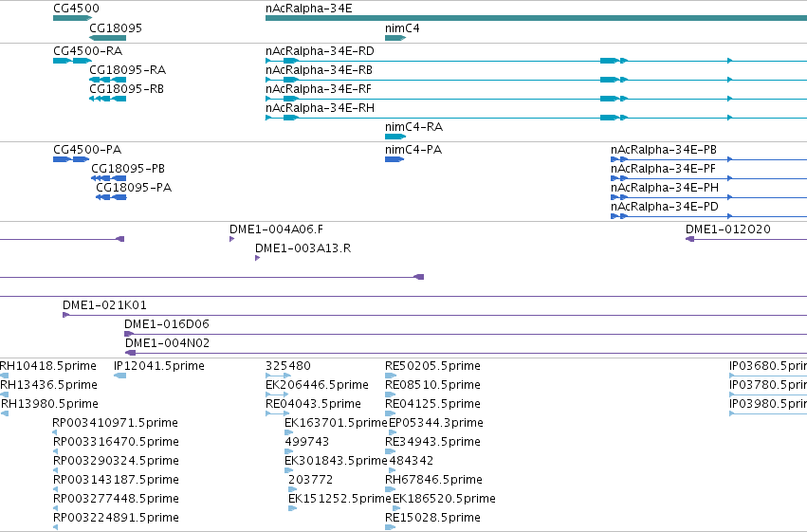The height and width of the screenshot is (532, 807).
Task: Select nAcRalpha-34E-PB protein label
Action: 664,150
